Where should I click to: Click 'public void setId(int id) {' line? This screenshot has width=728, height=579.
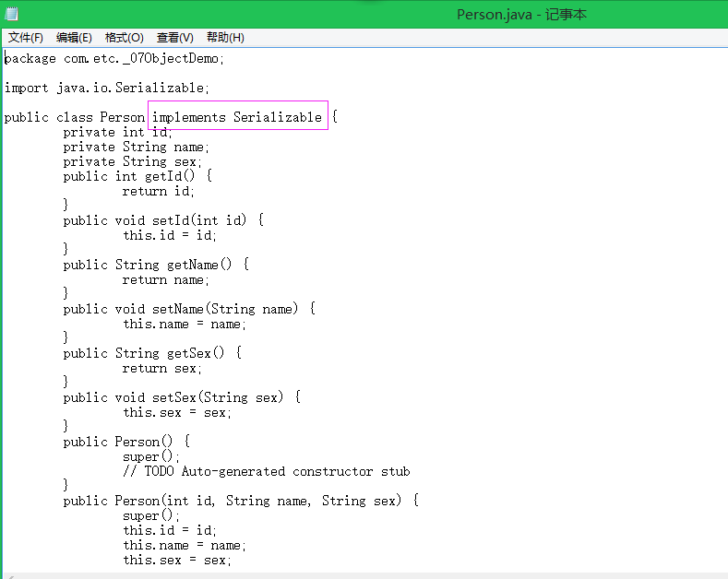pos(164,220)
